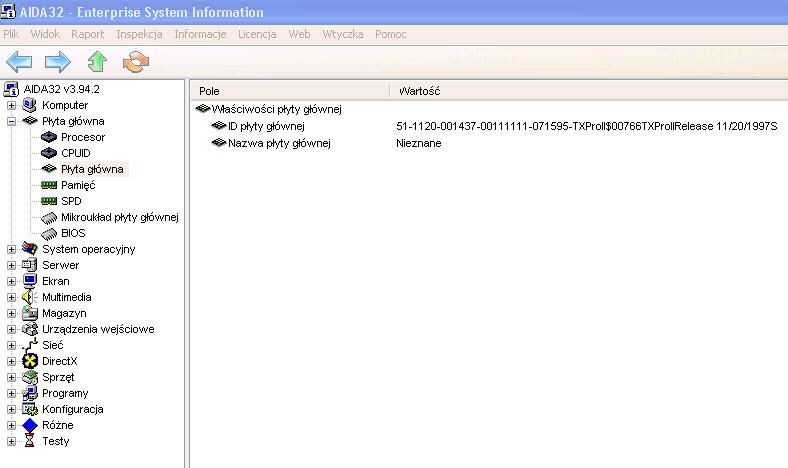The height and width of the screenshot is (468, 788).
Task: Expand the Programy tree node
Action: [11, 393]
